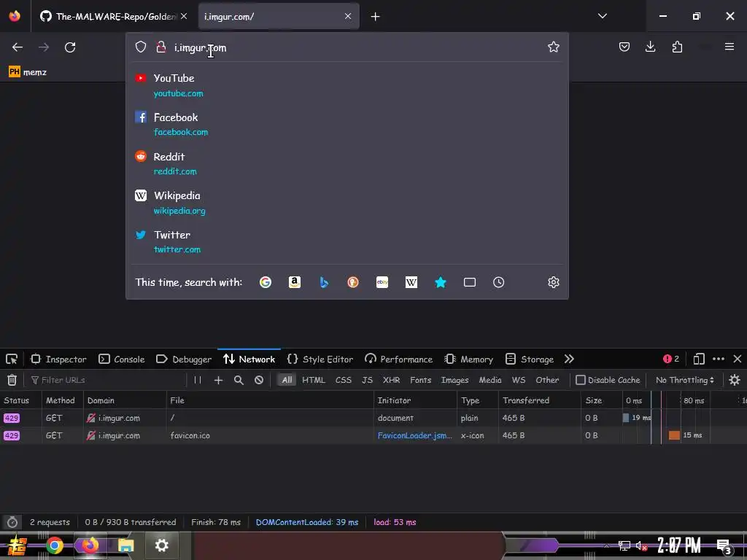Filter requests by XHR
The height and width of the screenshot is (560, 747).
click(x=391, y=380)
